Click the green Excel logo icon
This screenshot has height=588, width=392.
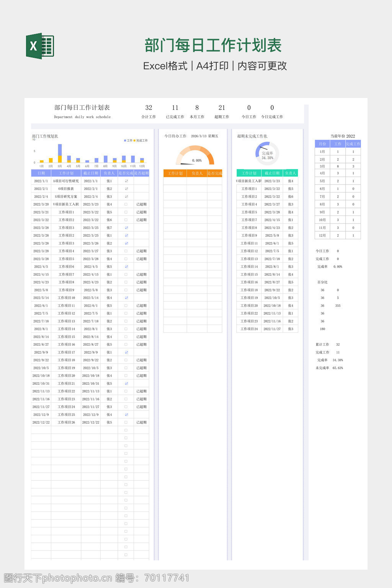[40, 46]
